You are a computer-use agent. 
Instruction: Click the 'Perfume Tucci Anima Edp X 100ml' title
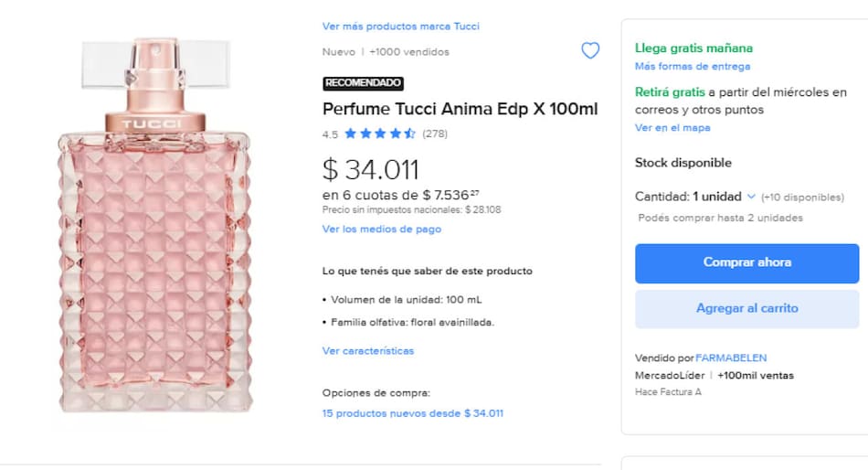460,109
